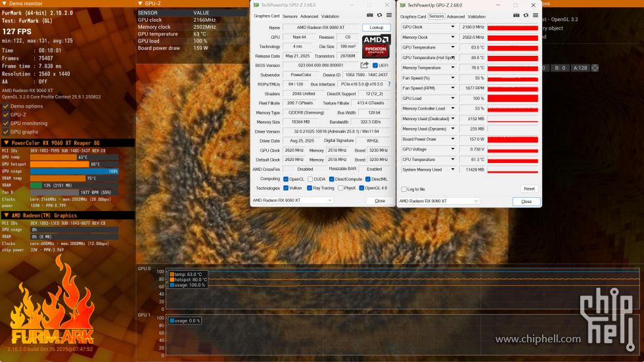Click the Lookup button

pos(376,28)
